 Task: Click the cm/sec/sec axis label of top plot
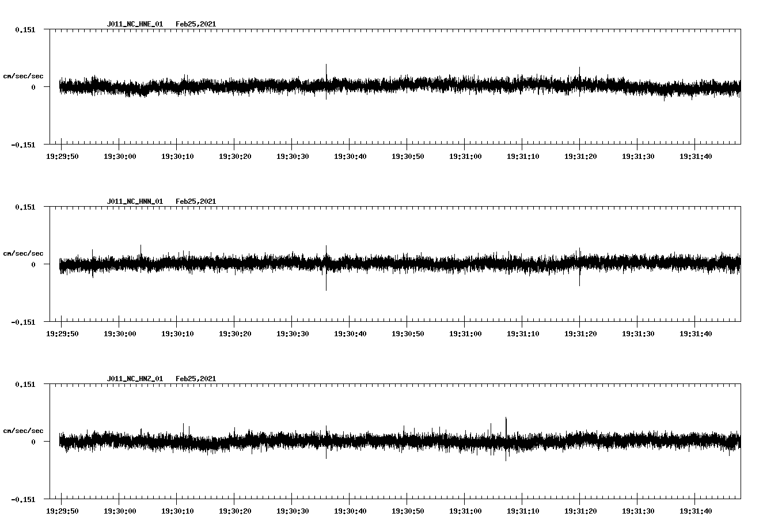point(24,75)
